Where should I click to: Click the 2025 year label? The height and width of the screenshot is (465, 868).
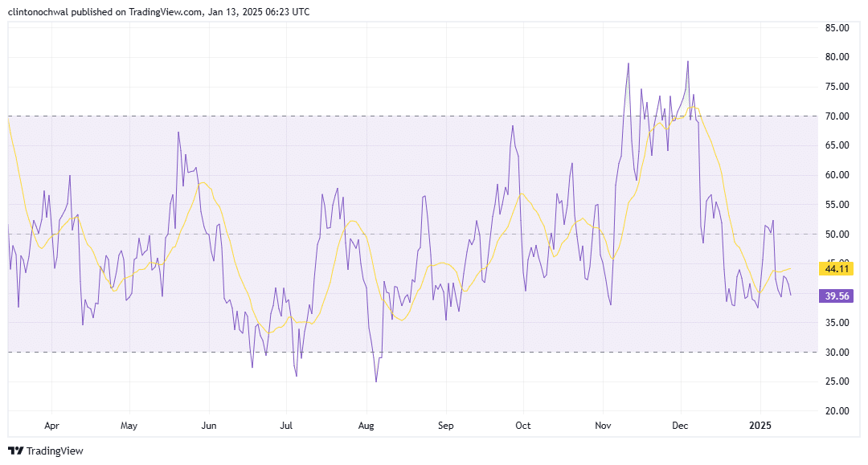(759, 424)
